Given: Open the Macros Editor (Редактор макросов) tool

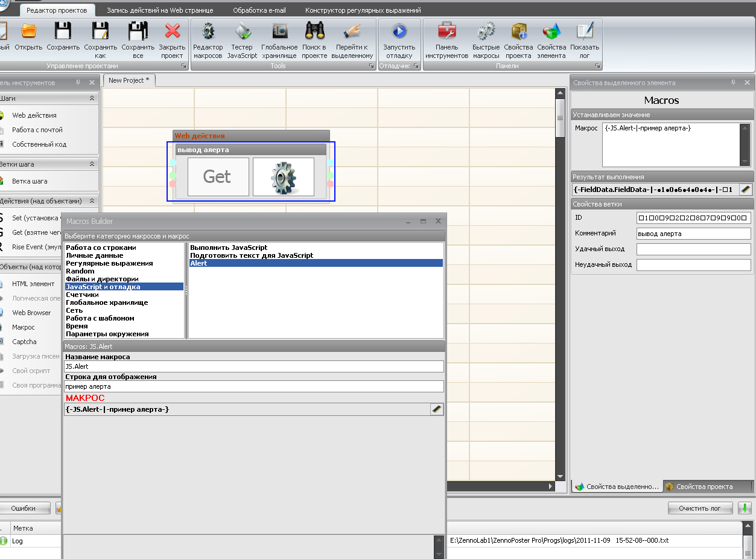Looking at the screenshot, I should coord(208,40).
